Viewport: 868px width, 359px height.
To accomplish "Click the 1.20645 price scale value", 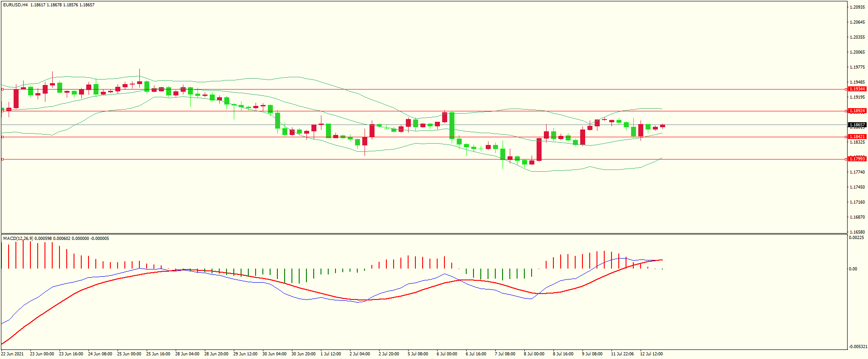I will coord(857,22).
